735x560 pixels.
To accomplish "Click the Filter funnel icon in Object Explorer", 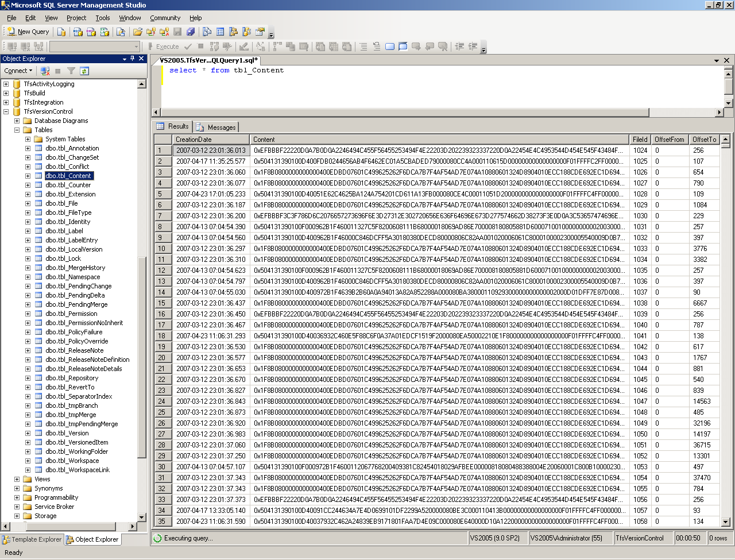I will click(71, 71).
